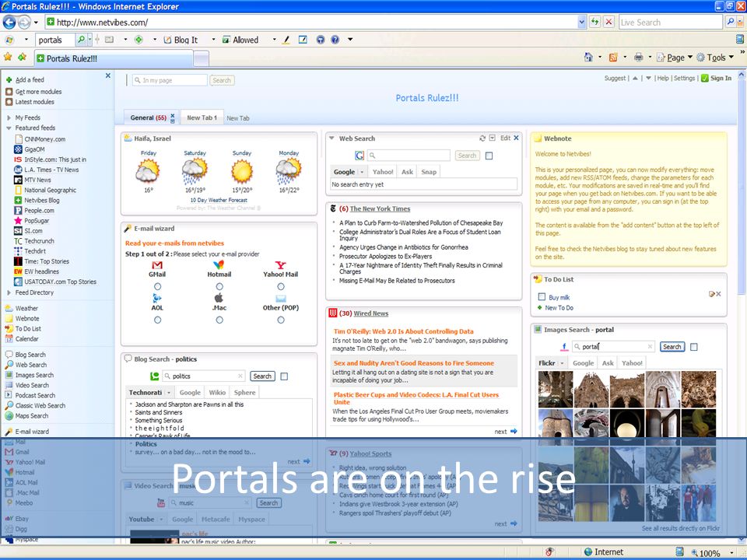Image resolution: width=747 pixels, height=560 pixels.
Task: Open Favorites Center star icon
Action: 8,58
